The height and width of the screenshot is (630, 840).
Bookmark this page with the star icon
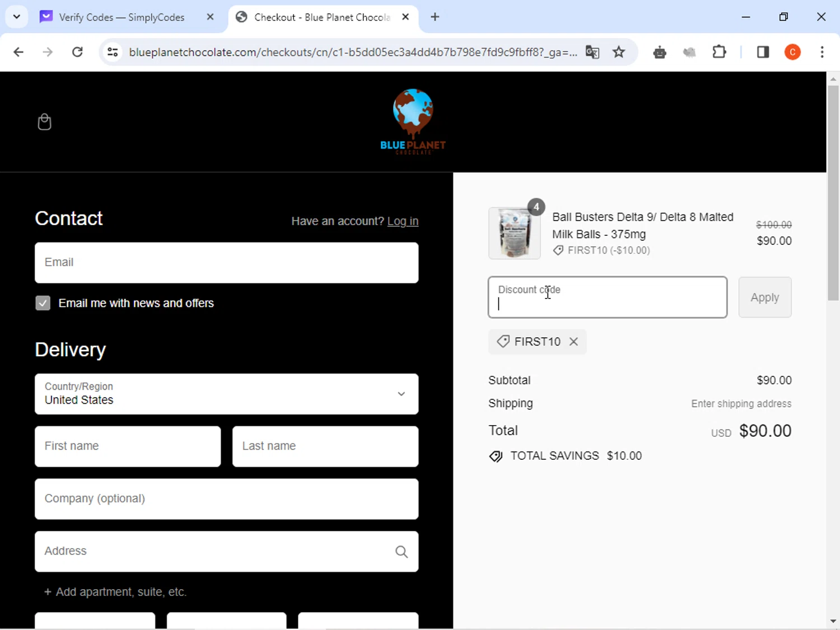(x=619, y=52)
